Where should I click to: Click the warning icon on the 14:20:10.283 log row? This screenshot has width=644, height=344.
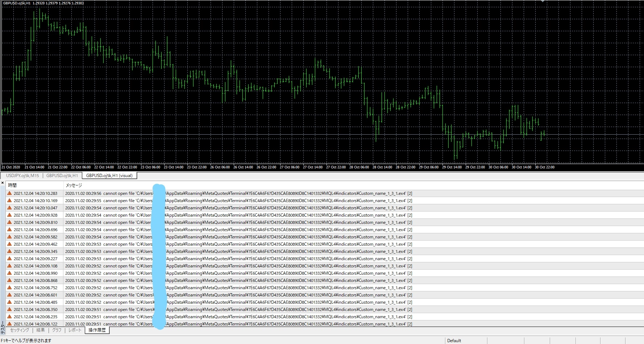10,193
